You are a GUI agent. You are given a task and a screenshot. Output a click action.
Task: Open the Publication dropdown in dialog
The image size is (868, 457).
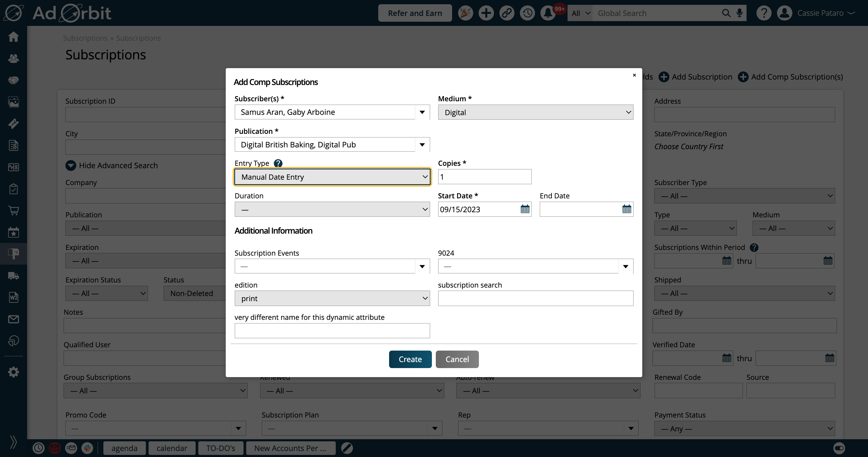[x=332, y=145]
